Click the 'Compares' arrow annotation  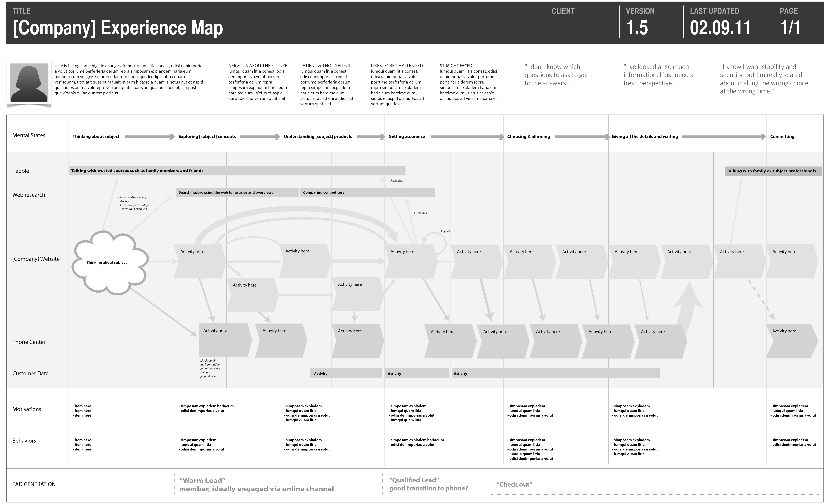pos(420,213)
